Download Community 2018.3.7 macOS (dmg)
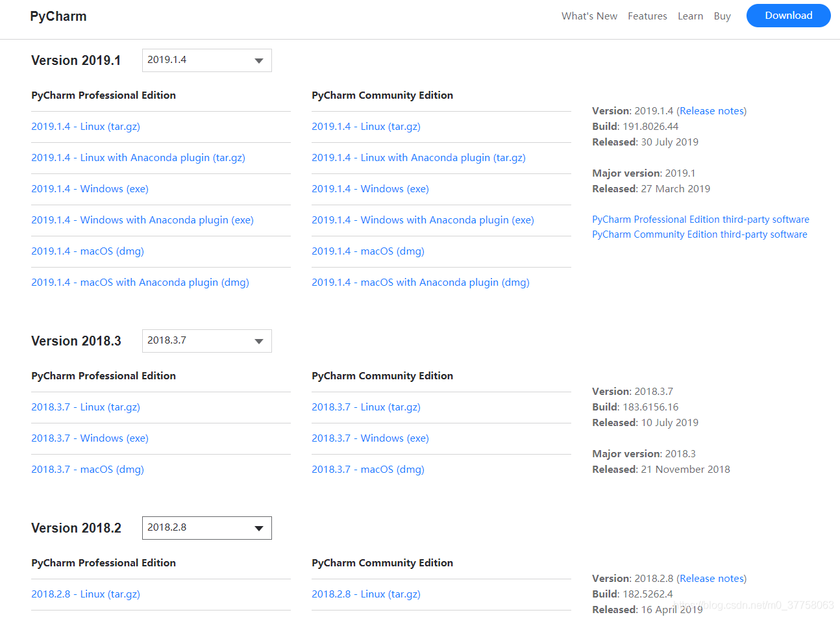The width and height of the screenshot is (840, 617). coord(368,470)
